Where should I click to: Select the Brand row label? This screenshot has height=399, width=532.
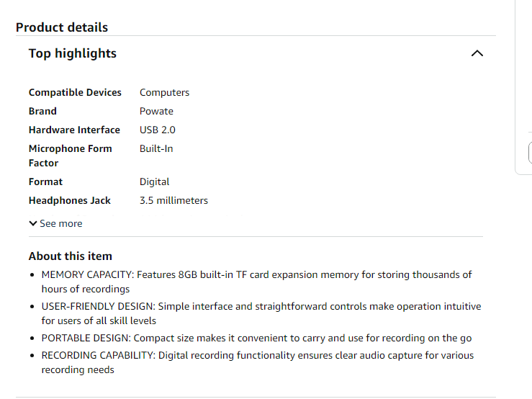[x=42, y=111]
